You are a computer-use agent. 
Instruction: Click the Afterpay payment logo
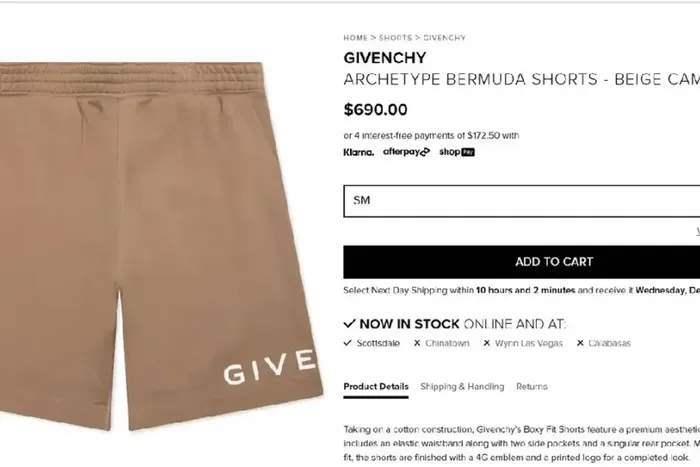[x=406, y=152]
